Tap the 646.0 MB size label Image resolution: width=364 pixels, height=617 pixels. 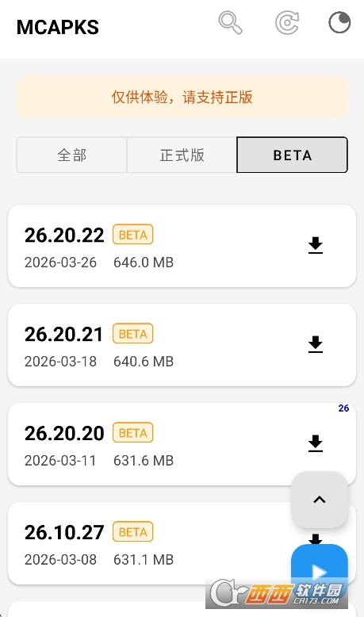[144, 263]
